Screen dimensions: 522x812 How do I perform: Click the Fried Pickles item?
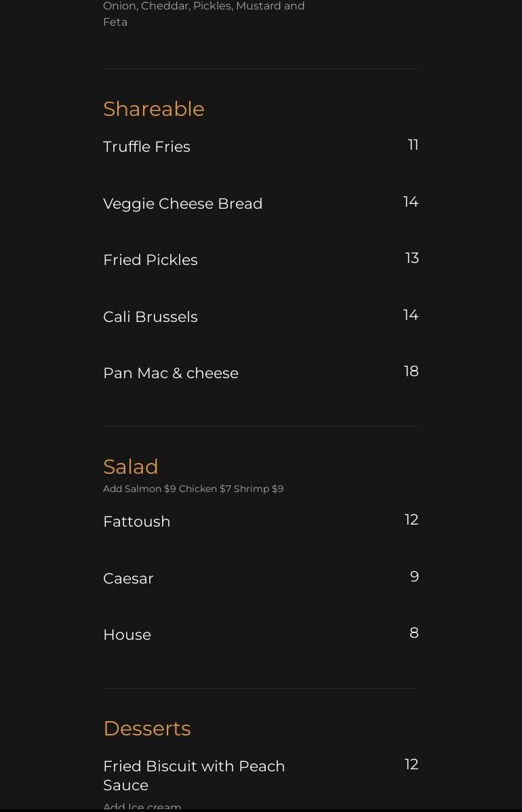point(150,260)
